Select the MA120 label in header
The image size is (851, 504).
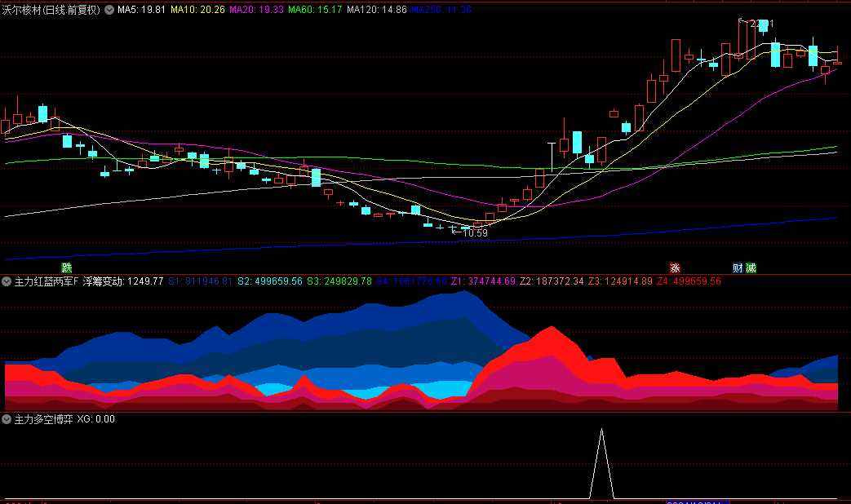[375, 11]
